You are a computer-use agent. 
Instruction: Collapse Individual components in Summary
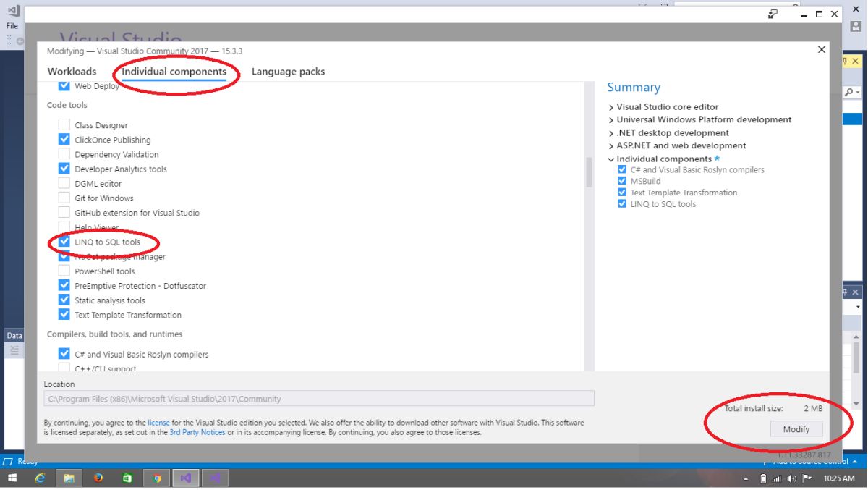pos(611,159)
